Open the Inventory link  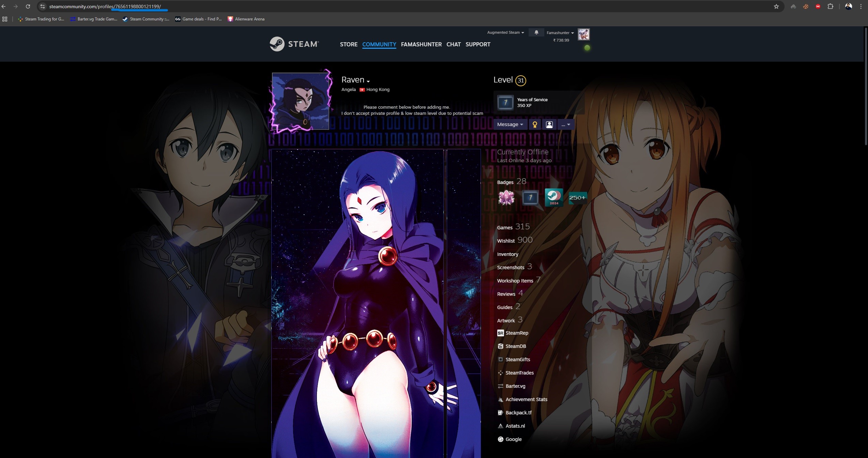pyautogui.click(x=507, y=254)
